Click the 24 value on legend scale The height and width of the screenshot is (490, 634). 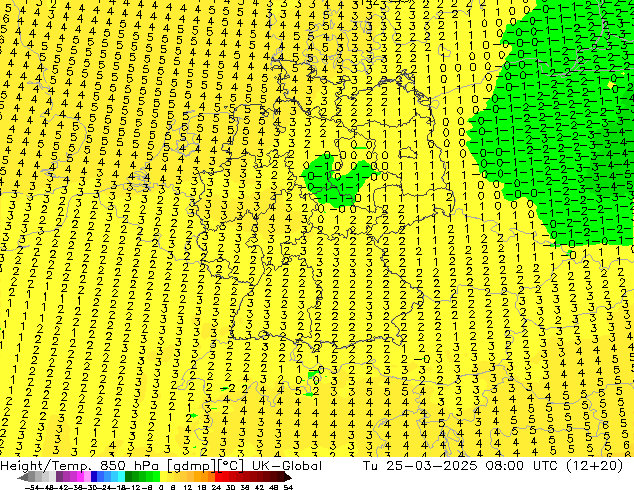pyautogui.click(x=216, y=487)
